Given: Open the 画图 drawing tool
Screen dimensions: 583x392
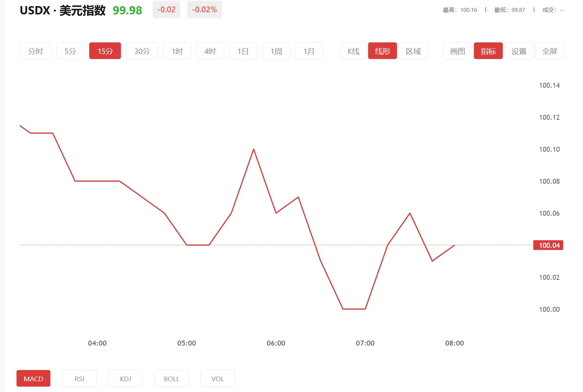Looking at the screenshot, I should [457, 51].
